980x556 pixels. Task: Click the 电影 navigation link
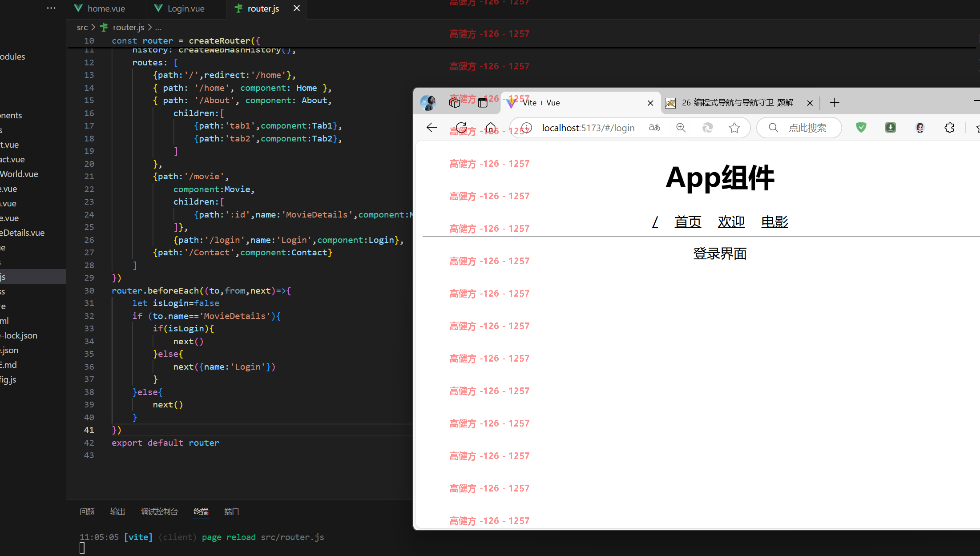tap(774, 222)
